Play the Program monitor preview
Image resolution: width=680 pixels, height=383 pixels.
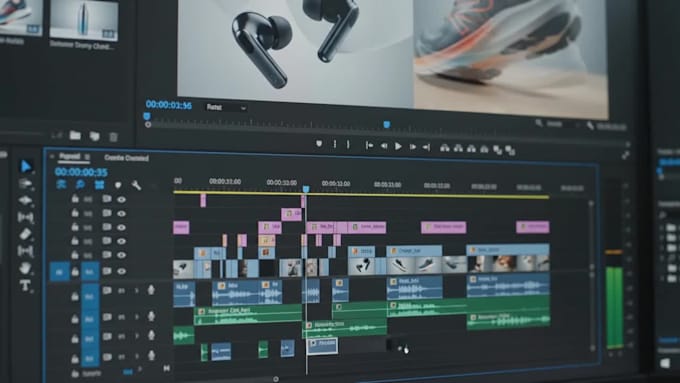click(398, 147)
